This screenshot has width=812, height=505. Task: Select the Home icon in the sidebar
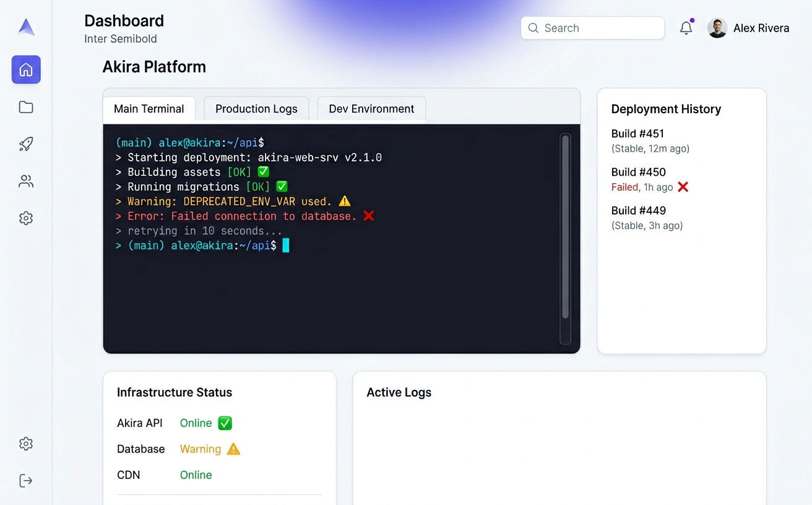coord(25,69)
